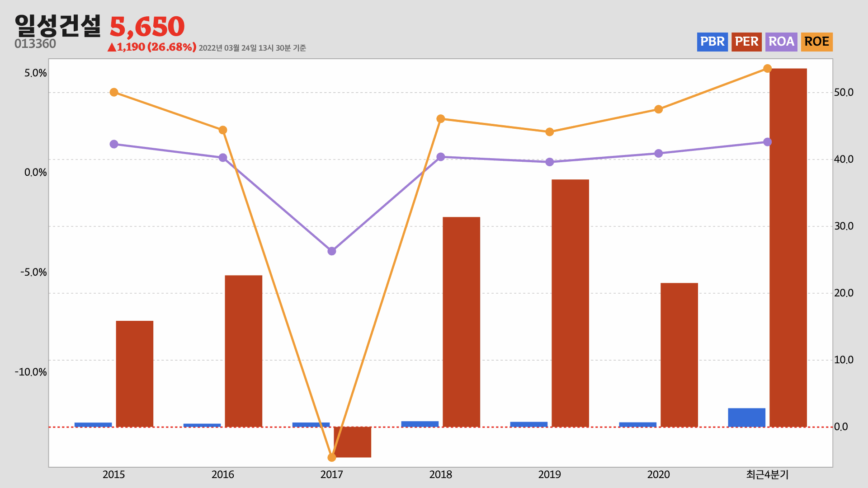Click the 2015 ROE data point
This screenshot has width=868, height=488.
114,92
